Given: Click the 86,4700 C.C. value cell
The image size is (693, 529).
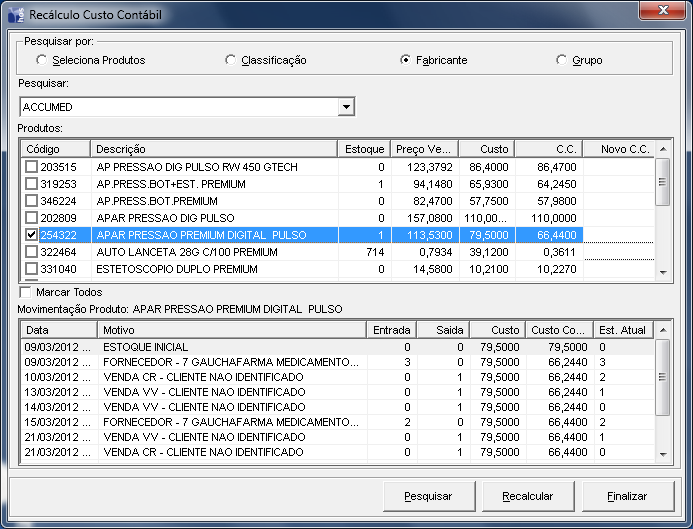Looking at the screenshot, I should tap(549, 167).
